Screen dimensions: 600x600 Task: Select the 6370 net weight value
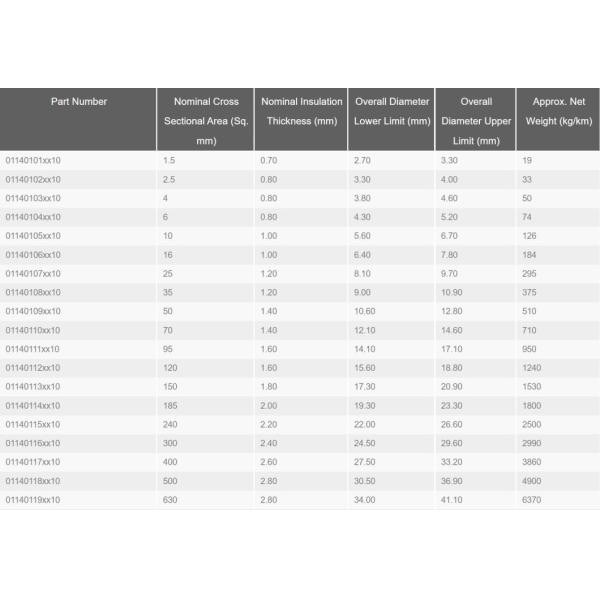tap(534, 499)
